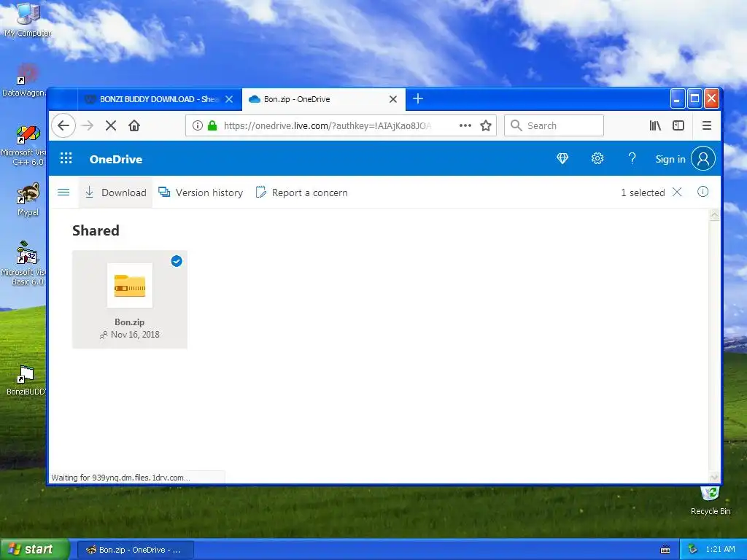Open the details info pane
This screenshot has height=560, width=747.
(x=703, y=192)
